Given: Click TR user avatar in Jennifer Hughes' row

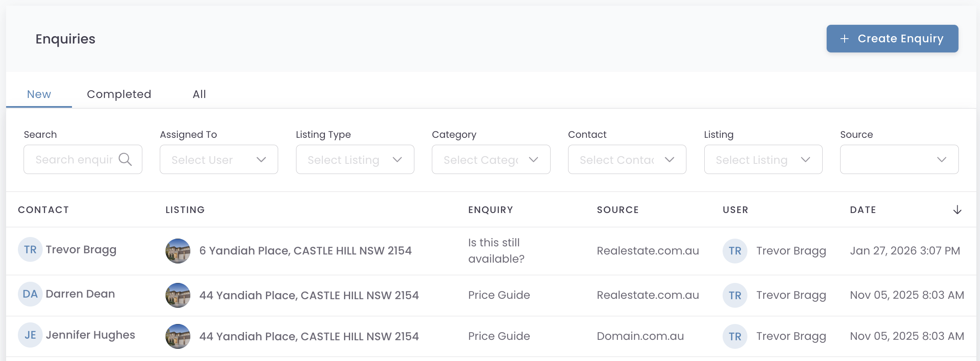Looking at the screenshot, I should tap(734, 336).
